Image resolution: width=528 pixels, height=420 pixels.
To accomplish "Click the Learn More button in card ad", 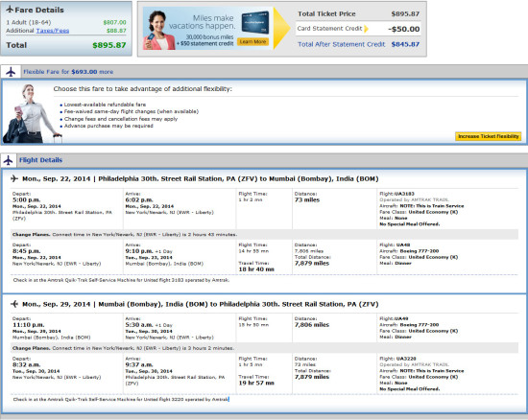I will [x=252, y=41].
